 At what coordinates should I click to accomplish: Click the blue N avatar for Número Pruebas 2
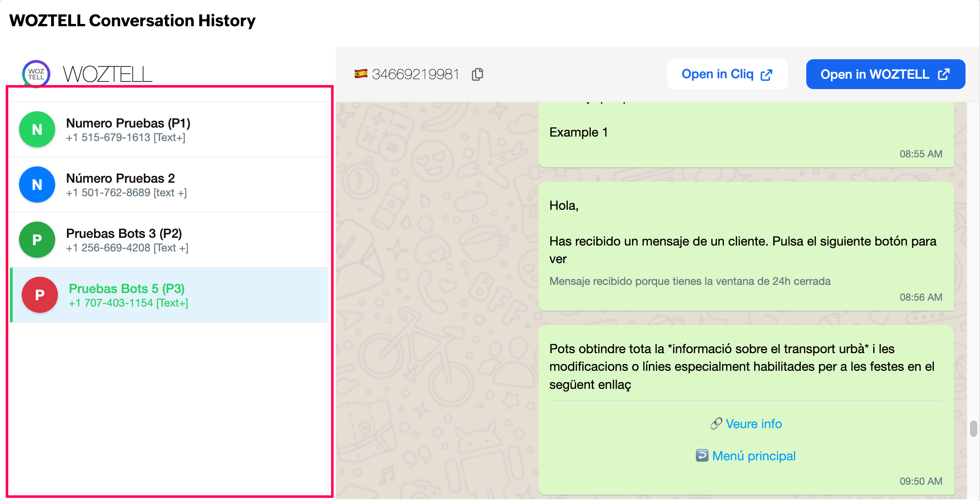37,184
